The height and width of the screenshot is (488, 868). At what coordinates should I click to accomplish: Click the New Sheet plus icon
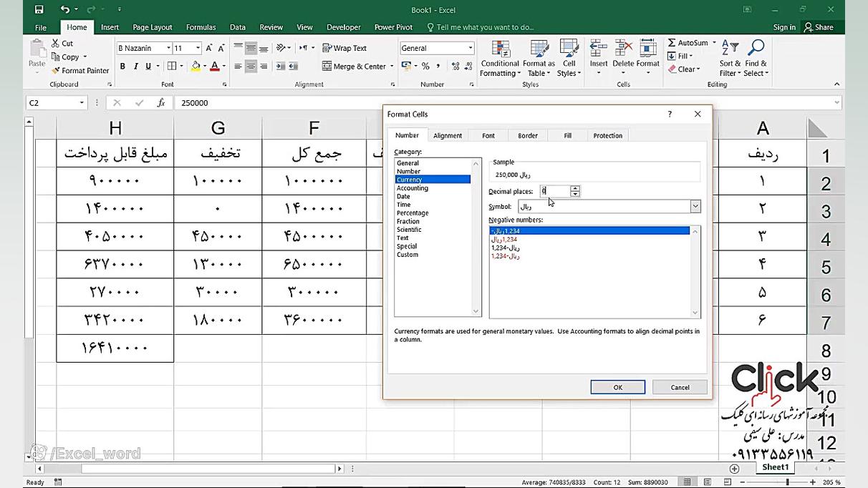coord(734,468)
